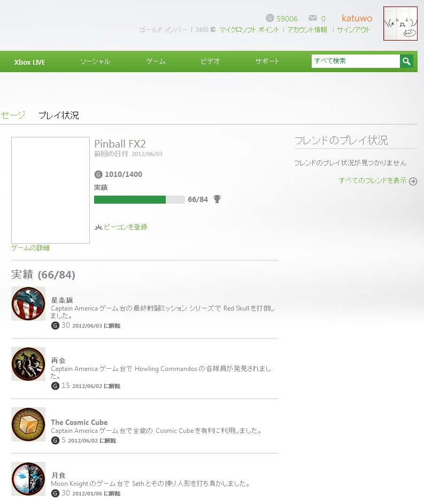The width and height of the screenshot is (424, 504).
Task: Click the 66/84 count beside progress bar
Action: pos(198,199)
